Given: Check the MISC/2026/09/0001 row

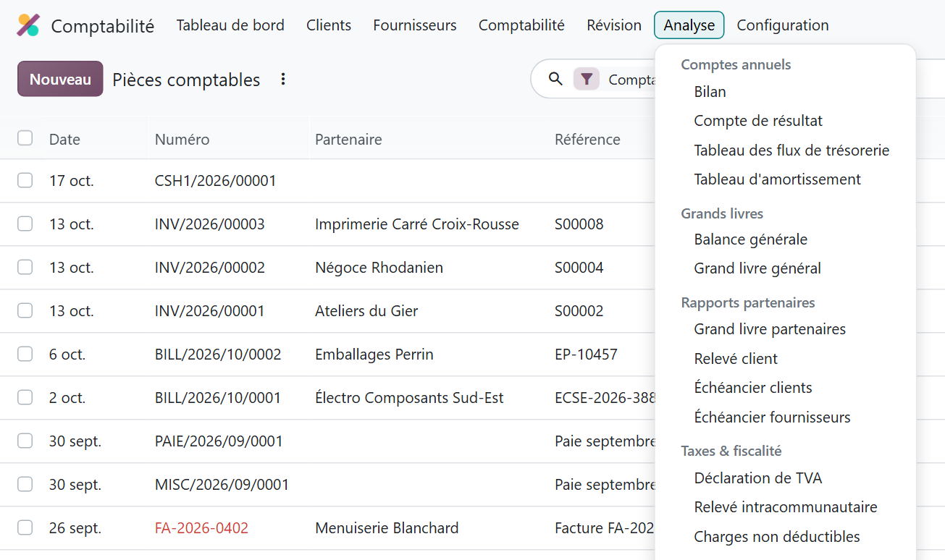Looking at the screenshot, I should click(x=25, y=484).
